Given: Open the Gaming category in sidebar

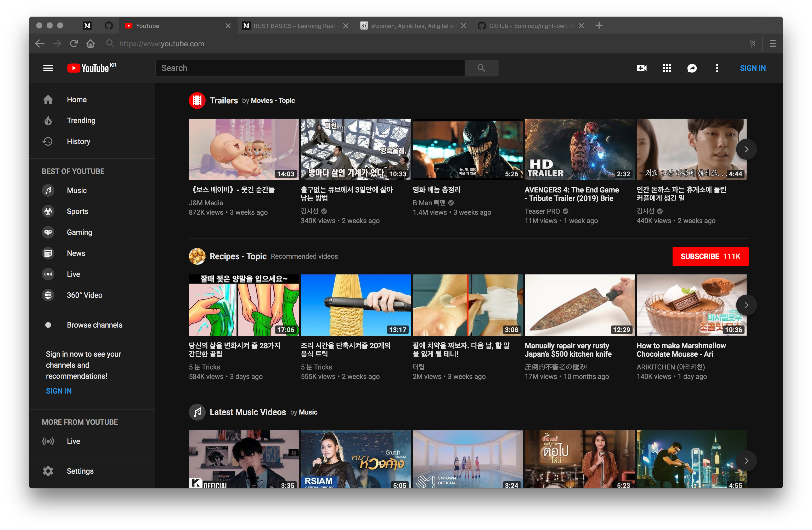Looking at the screenshot, I should coord(79,232).
